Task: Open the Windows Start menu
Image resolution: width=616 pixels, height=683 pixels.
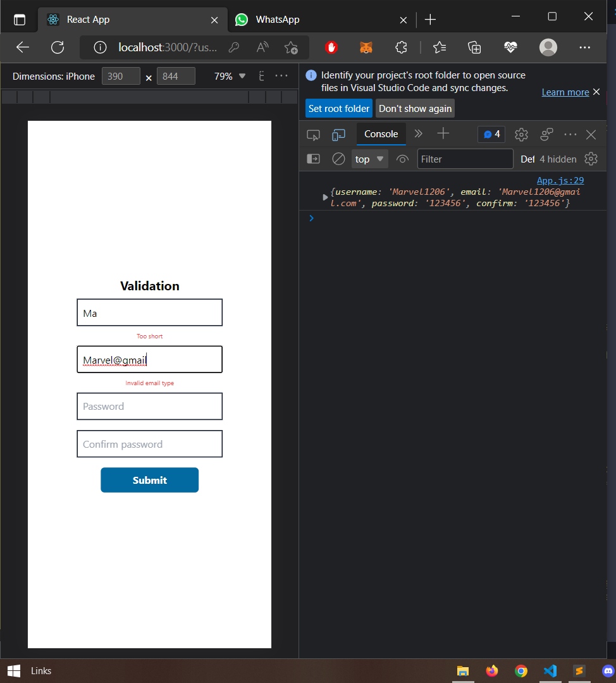Action: point(14,671)
